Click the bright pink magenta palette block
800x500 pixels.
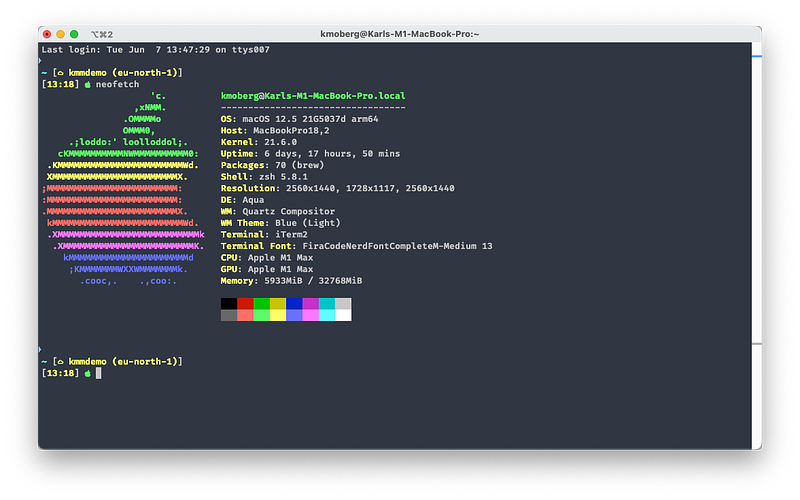coord(310,315)
